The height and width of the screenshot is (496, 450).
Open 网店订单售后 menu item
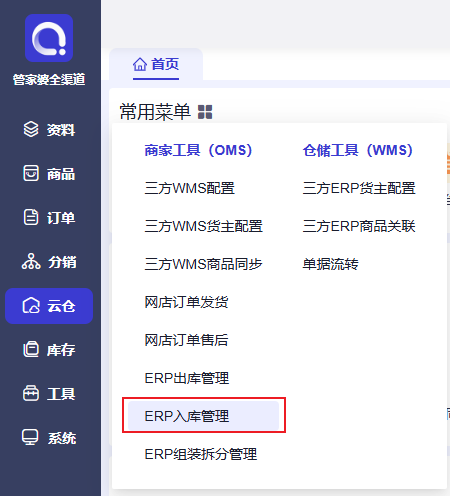[x=186, y=340]
